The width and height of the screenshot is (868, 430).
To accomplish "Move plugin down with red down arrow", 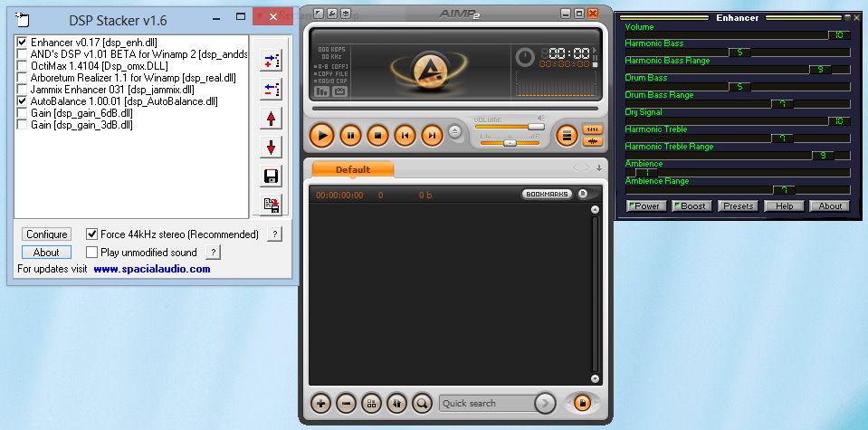I will (272, 148).
